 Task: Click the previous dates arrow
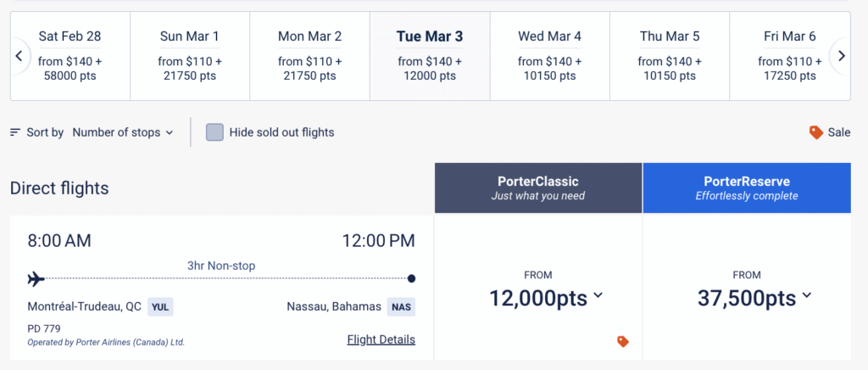19,56
